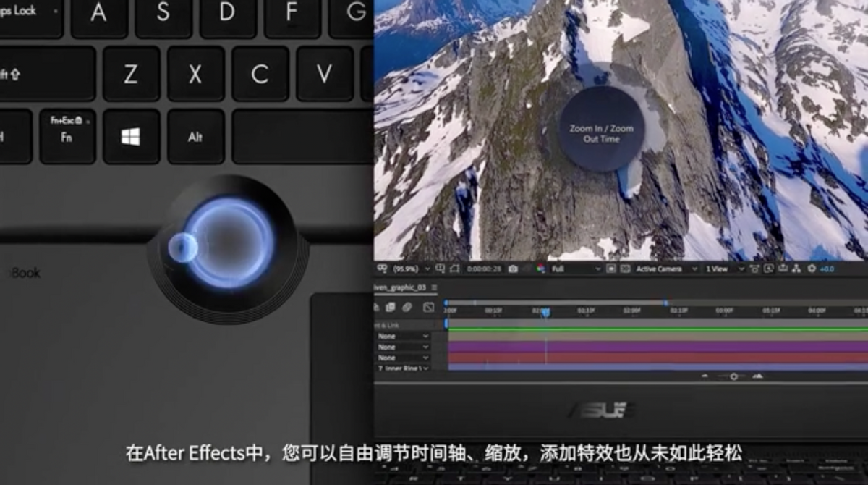Toggle the Region of Interest icon

pos(610,269)
